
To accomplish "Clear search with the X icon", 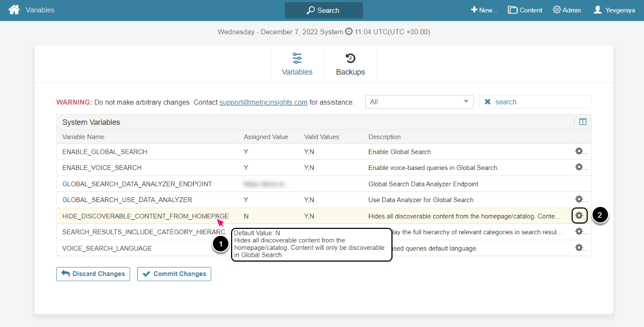I will pyautogui.click(x=487, y=102).
